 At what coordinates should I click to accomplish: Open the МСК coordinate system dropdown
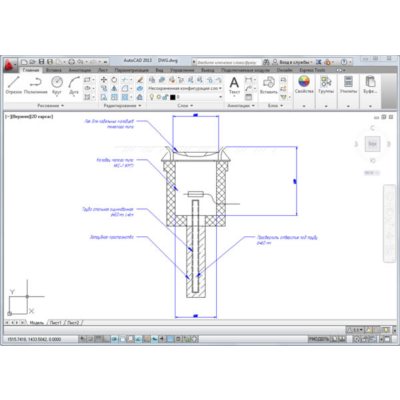[x=372, y=173]
